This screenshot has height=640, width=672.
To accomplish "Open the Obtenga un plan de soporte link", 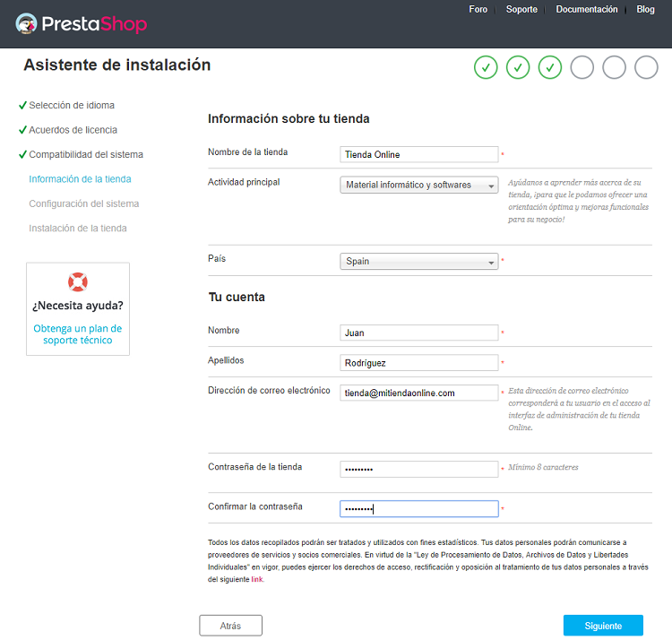I will (x=78, y=334).
